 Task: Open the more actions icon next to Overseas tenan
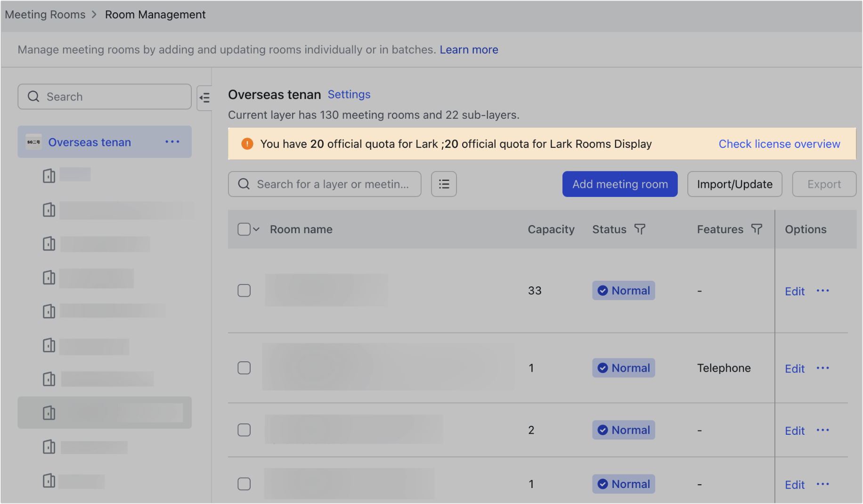[172, 142]
